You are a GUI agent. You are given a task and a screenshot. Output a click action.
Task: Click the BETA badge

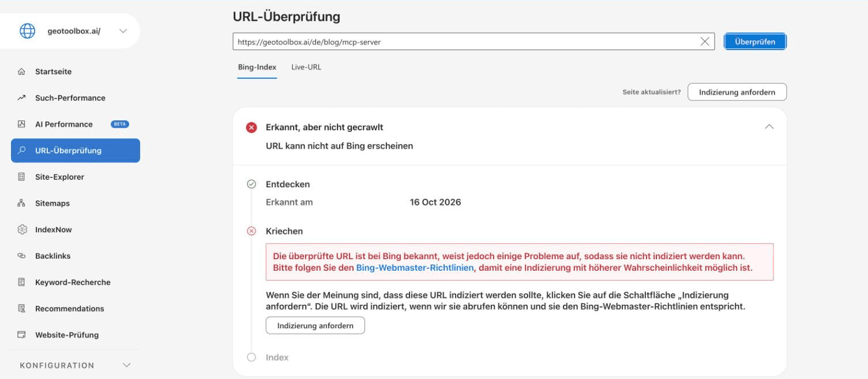120,124
